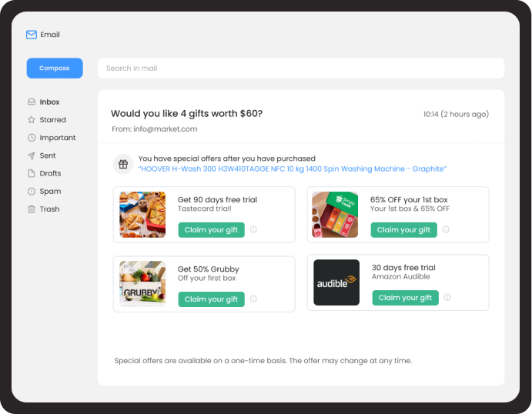
Task: Focus the Search in mail field
Action: tap(301, 68)
